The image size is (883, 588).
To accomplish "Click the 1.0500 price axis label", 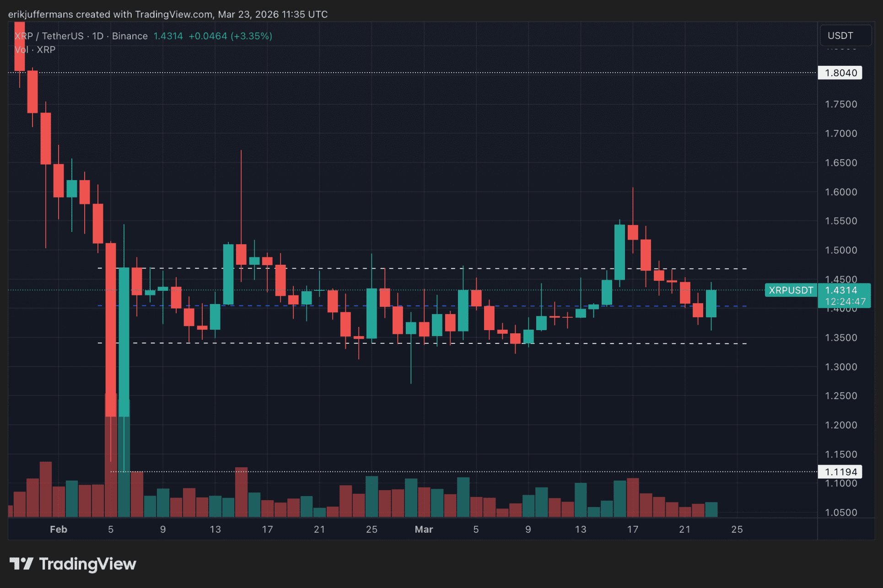I will (840, 512).
